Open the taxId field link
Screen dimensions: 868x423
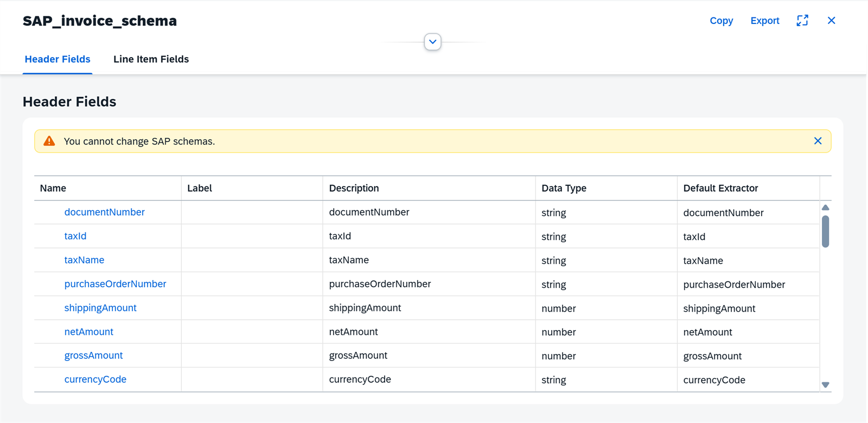(x=75, y=236)
